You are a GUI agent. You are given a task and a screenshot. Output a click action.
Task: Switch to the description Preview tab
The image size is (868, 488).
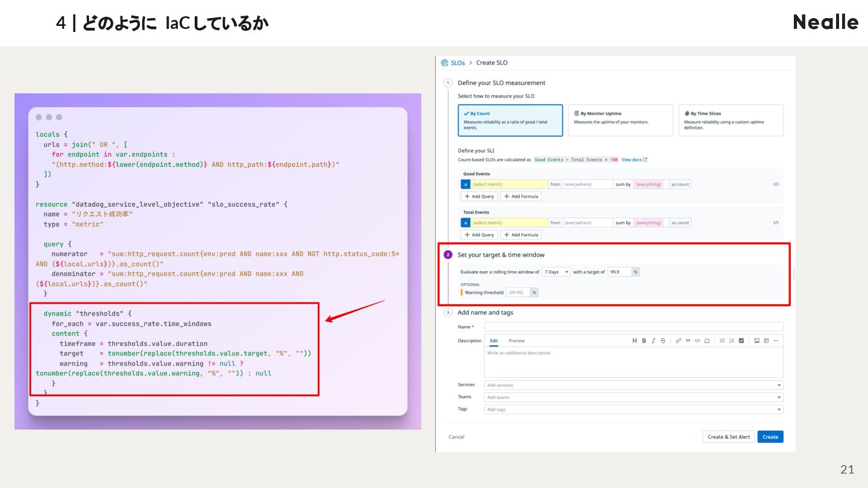tap(517, 341)
